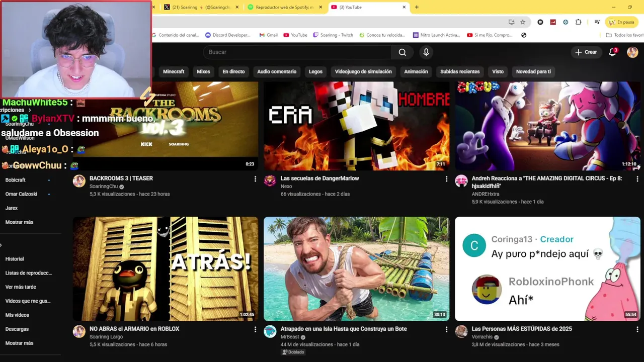Open options menu for NO ABRAS el ARMARIO video
Screen dimensions: 644x362
tap(255, 329)
